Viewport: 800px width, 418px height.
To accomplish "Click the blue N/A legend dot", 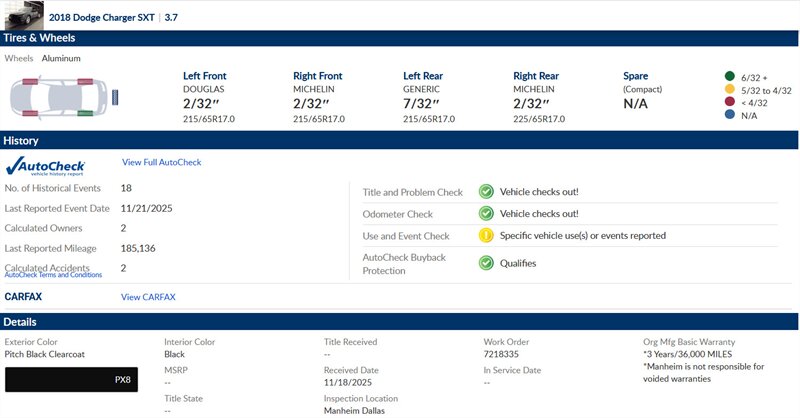I will [730, 114].
